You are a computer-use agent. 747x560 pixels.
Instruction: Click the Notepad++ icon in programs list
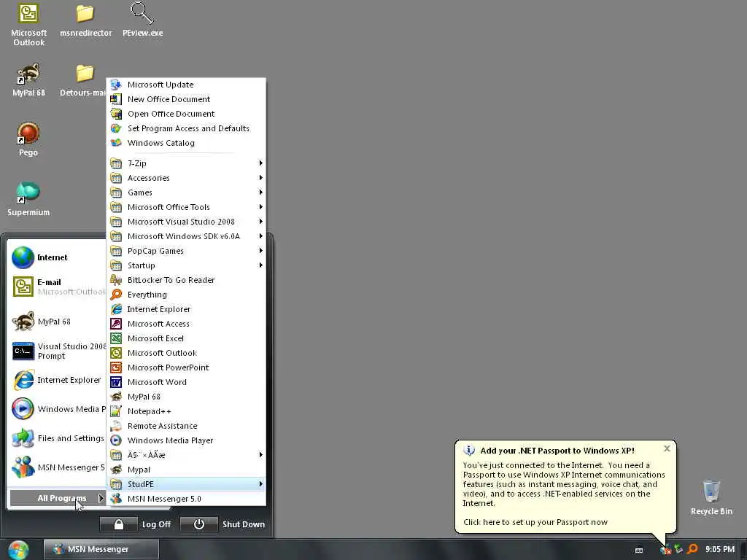tap(116, 411)
